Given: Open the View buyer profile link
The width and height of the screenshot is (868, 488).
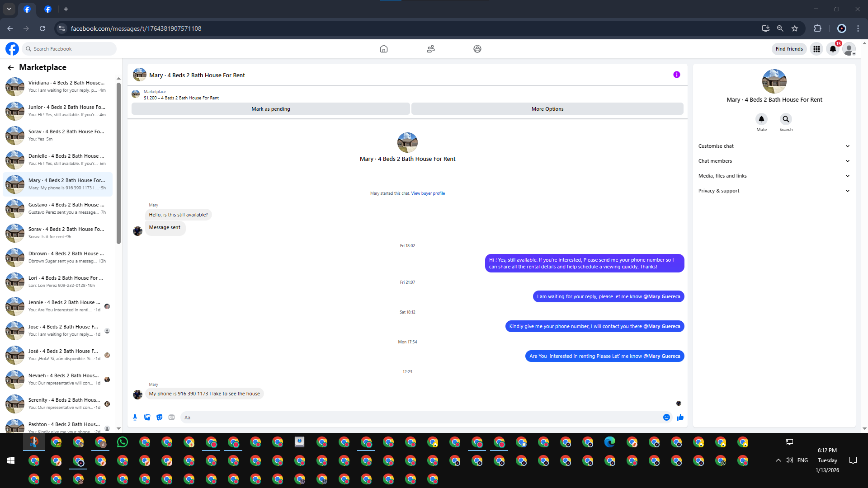Looking at the screenshot, I should click(x=428, y=193).
